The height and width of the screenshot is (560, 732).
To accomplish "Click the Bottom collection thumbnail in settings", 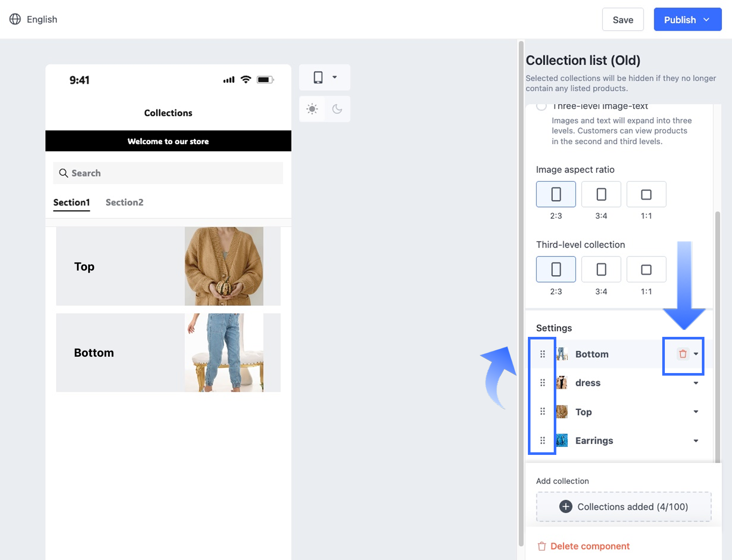I will coord(562,354).
